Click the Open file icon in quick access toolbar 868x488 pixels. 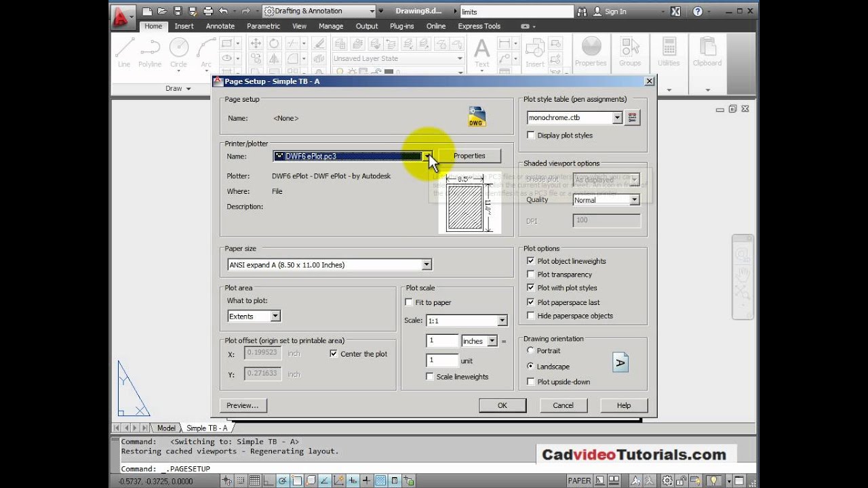(x=163, y=11)
